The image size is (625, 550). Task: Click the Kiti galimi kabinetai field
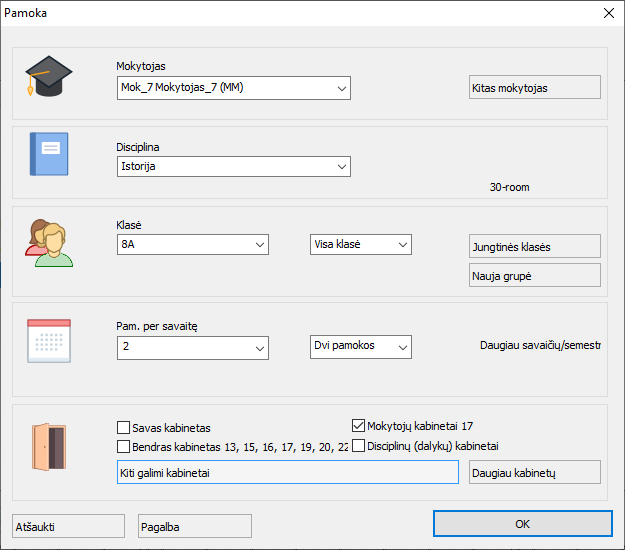tap(288, 472)
